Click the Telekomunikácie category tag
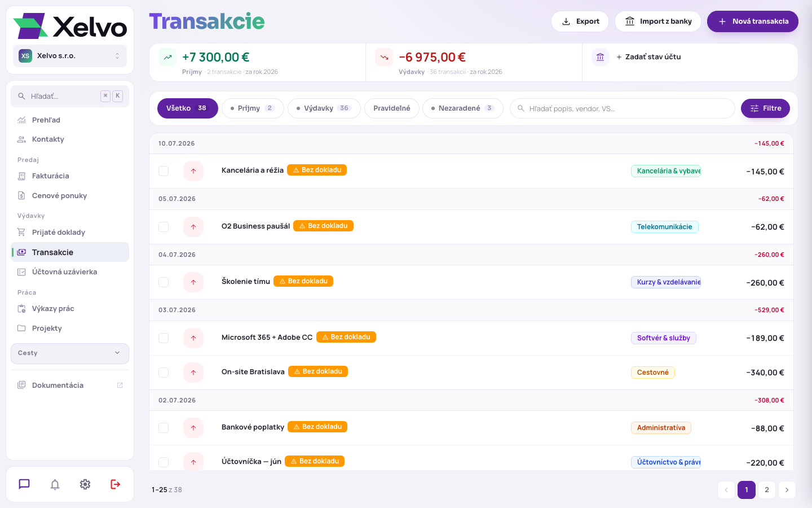The image size is (812, 508). 665,227
